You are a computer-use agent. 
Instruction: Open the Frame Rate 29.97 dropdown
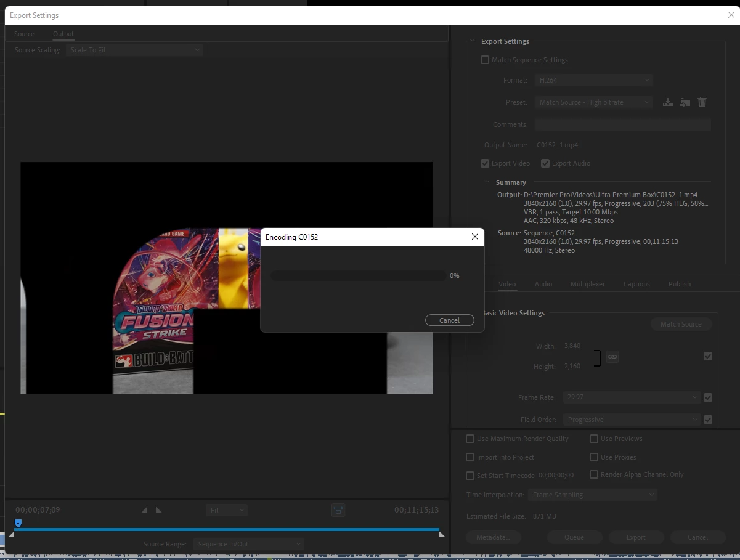pyautogui.click(x=632, y=397)
